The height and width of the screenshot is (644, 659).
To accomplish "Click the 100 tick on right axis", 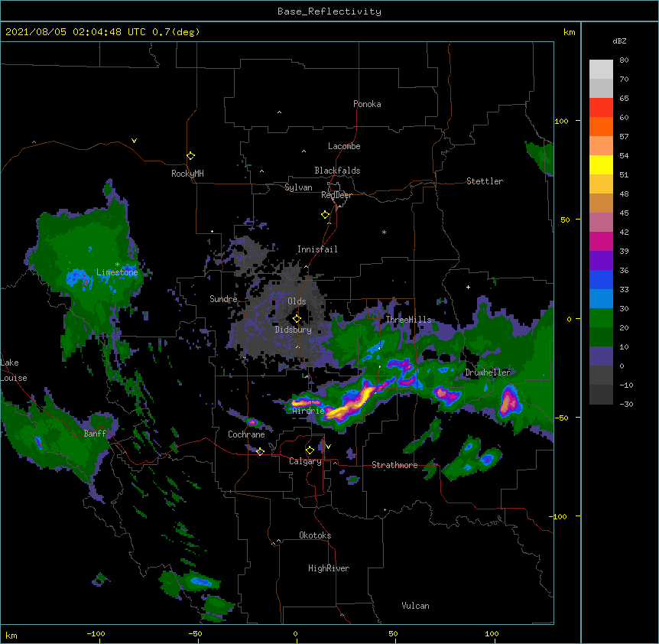I will tap(561, 121).
